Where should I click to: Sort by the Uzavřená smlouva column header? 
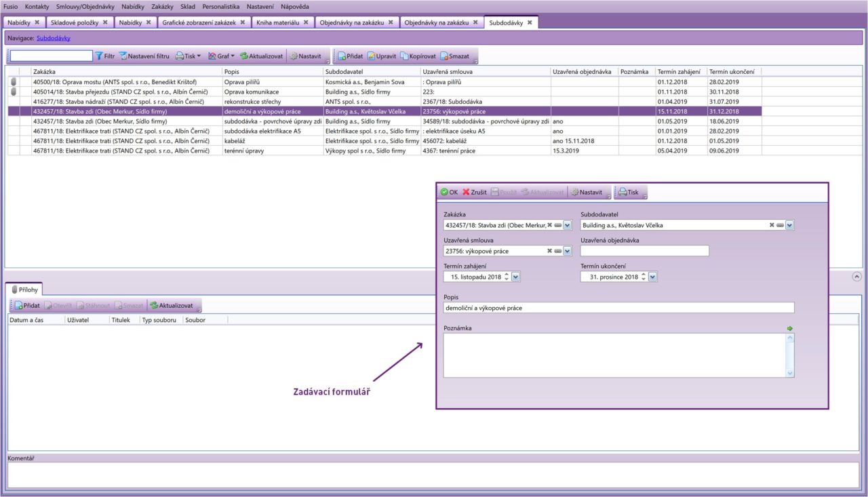(486, 71)
